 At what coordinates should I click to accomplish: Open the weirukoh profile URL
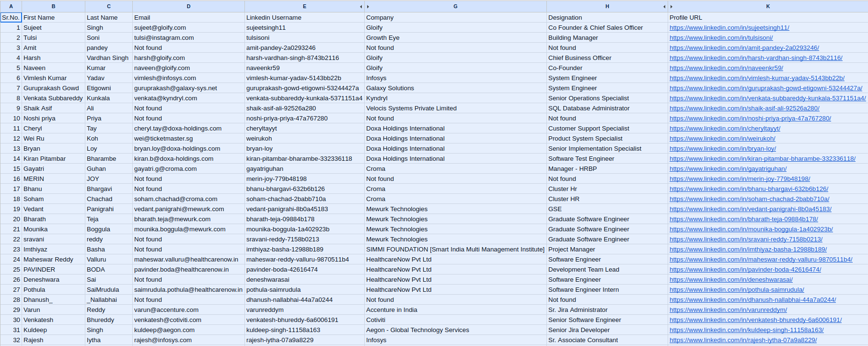click(722, 139)
